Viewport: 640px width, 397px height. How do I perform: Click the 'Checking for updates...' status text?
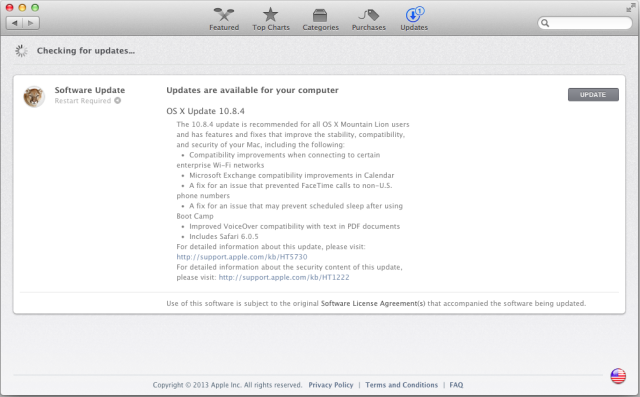click(x=86, y=51)
